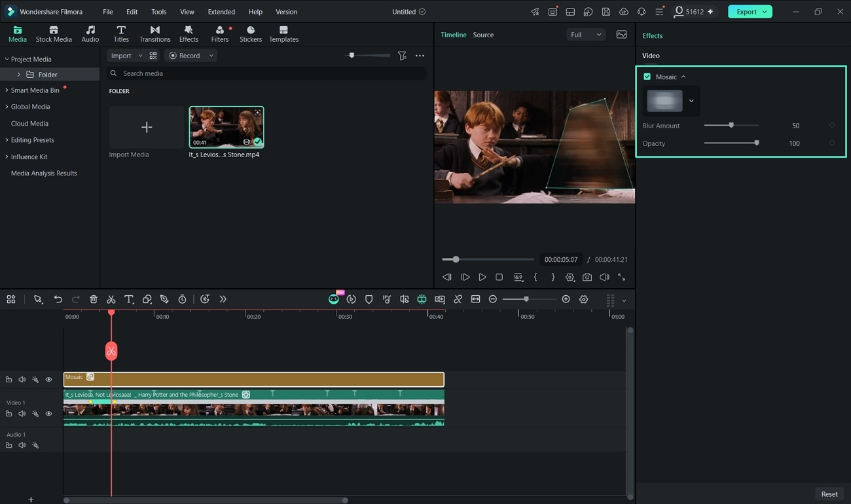The width and height of the screenshot is (851, 504).
Task: Delete selected clip with trash icon
Action: [94, 299]
